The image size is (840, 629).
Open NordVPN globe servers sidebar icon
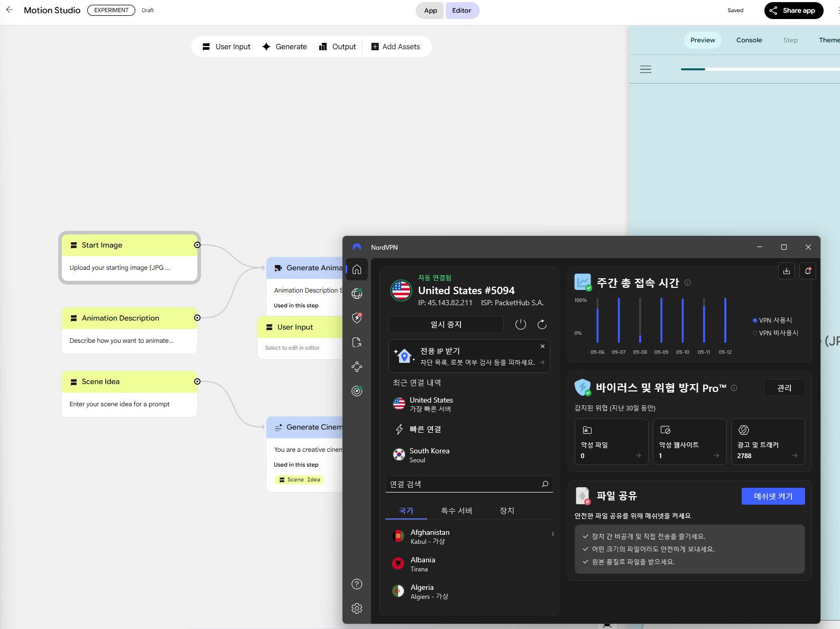pos(357,294)
